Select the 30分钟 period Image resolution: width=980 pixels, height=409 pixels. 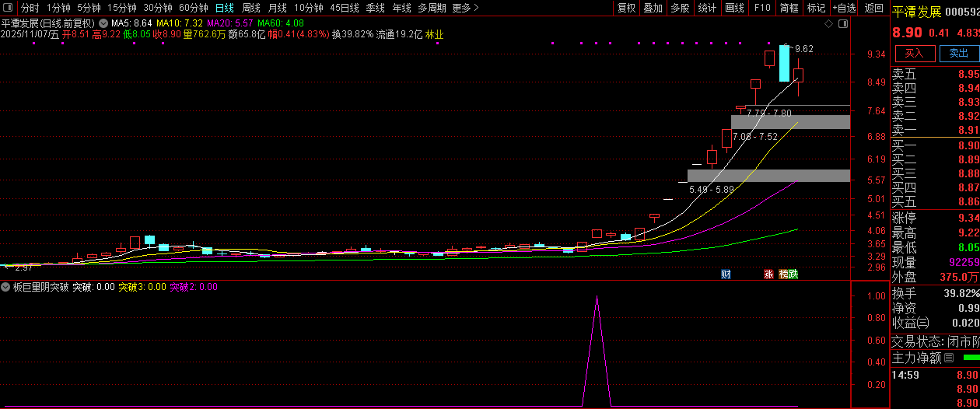click(157, 8)
